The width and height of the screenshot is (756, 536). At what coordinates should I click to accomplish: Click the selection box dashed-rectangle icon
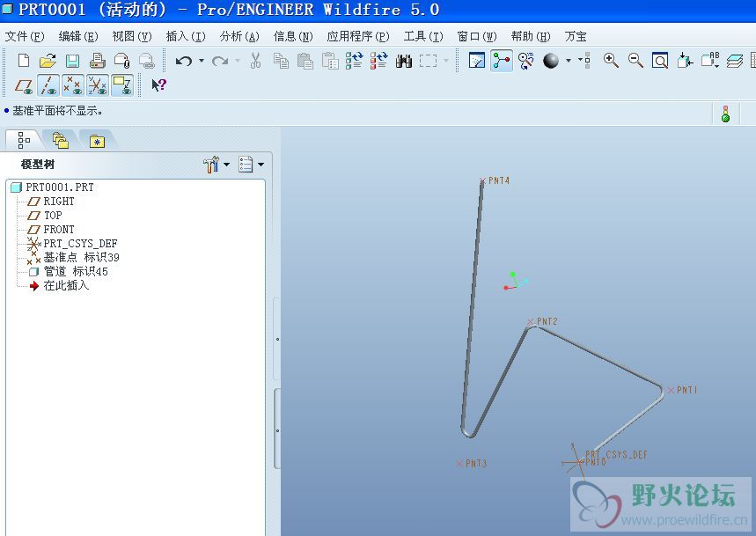click(x=428, y=61)
